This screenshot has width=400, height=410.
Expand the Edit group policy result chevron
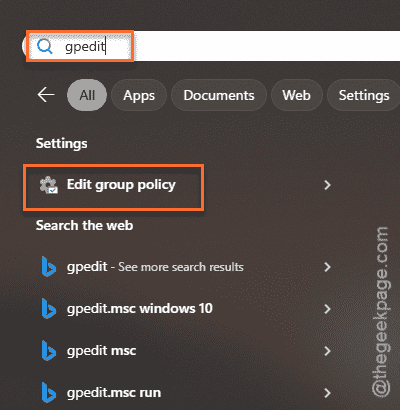pyautogui.click(x=327, y=185)
